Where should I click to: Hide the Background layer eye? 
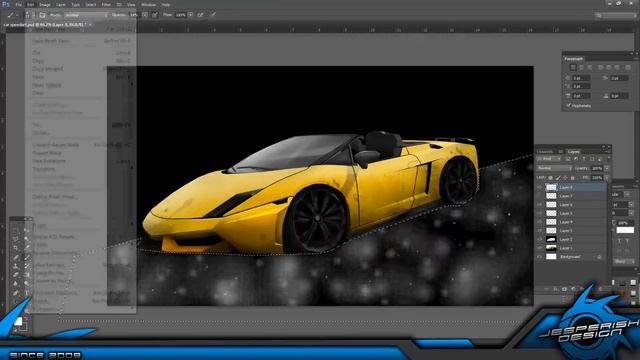(540, 257)
